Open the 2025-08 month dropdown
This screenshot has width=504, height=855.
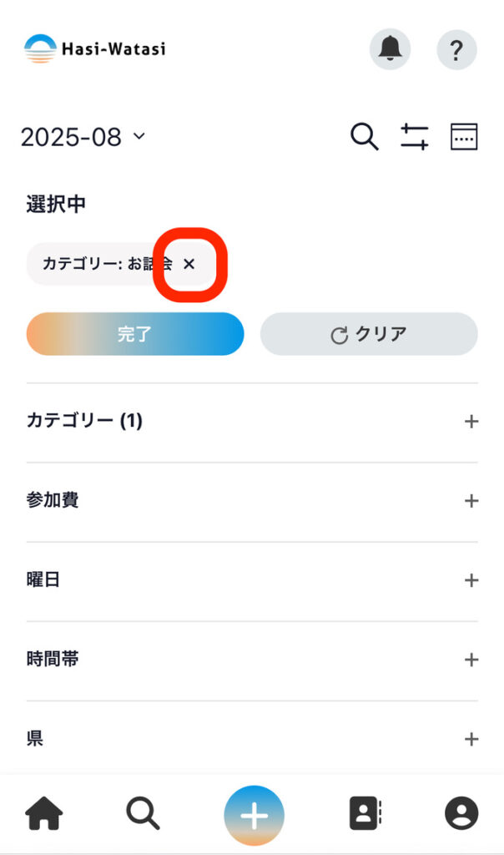click(x=83, y=137)
